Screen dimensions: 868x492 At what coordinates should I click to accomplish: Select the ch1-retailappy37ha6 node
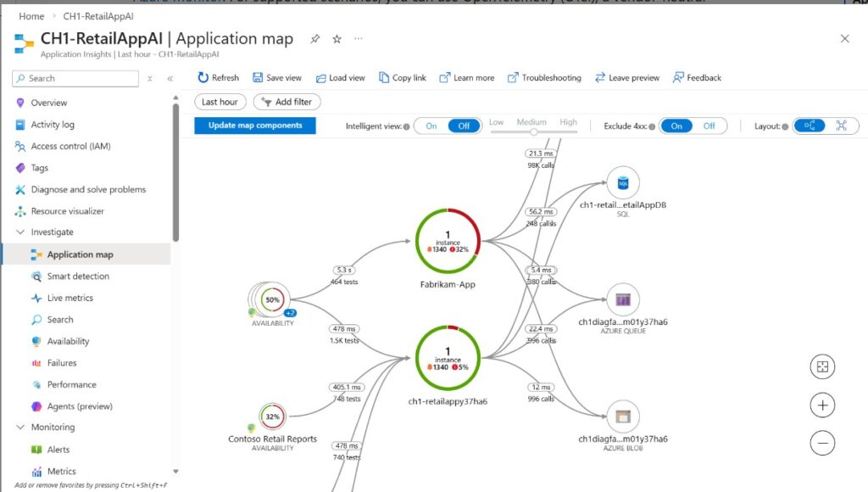point(448,358)
